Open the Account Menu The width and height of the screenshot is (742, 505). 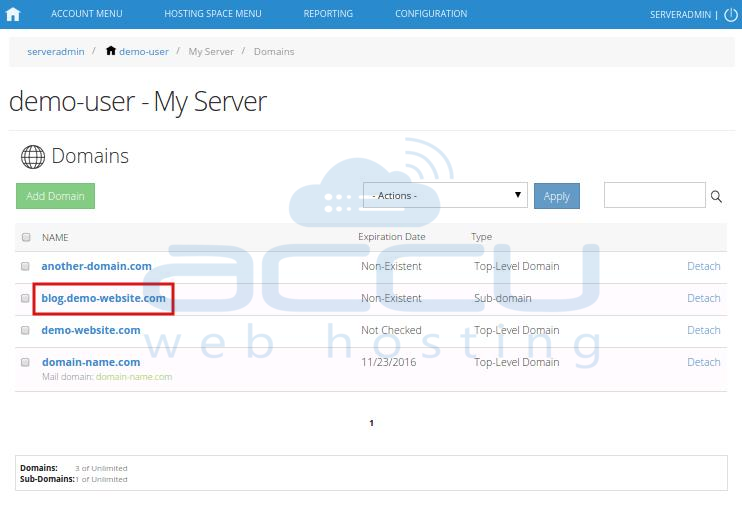(87, 14)
